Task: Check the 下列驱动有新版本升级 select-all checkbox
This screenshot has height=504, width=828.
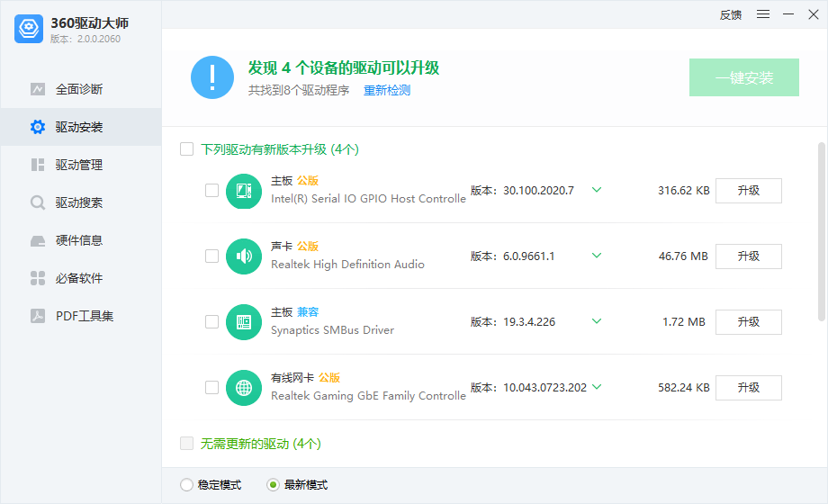Action: (186, 149)
